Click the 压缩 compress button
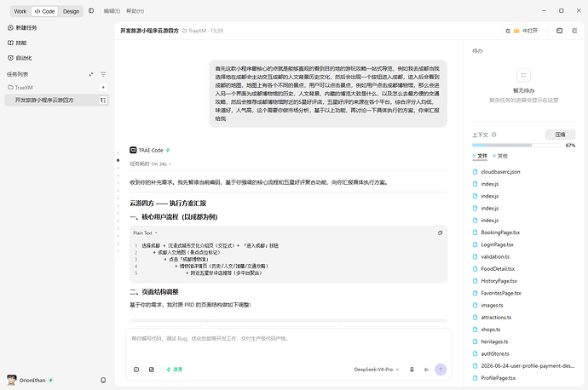 click(x=560, y=135)
